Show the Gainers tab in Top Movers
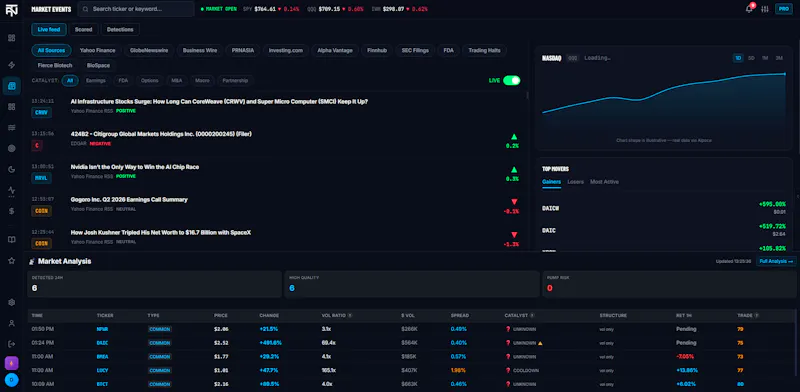 552,182
